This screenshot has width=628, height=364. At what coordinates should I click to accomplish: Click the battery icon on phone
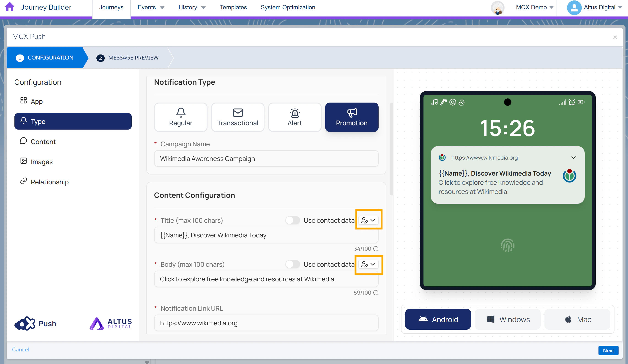pos(581,102)
